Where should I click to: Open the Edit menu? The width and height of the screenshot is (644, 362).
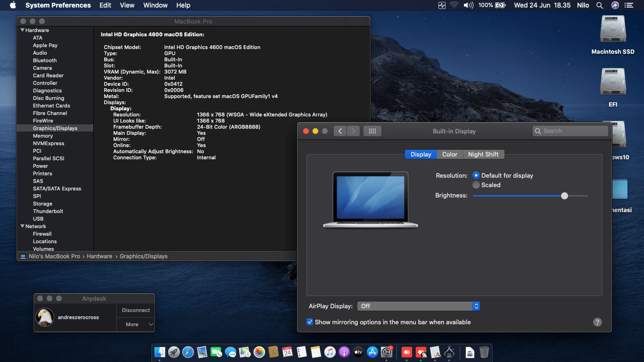point(105,5)
